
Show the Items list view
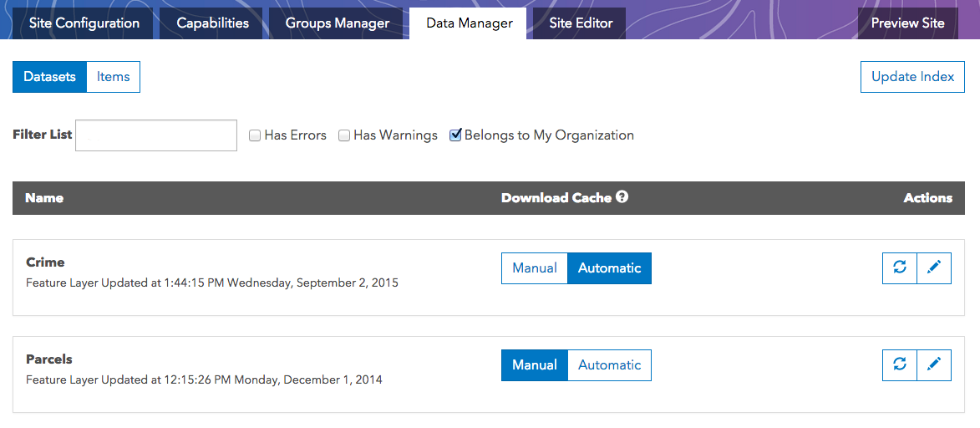pyautogui.click(x=113, y=77)
